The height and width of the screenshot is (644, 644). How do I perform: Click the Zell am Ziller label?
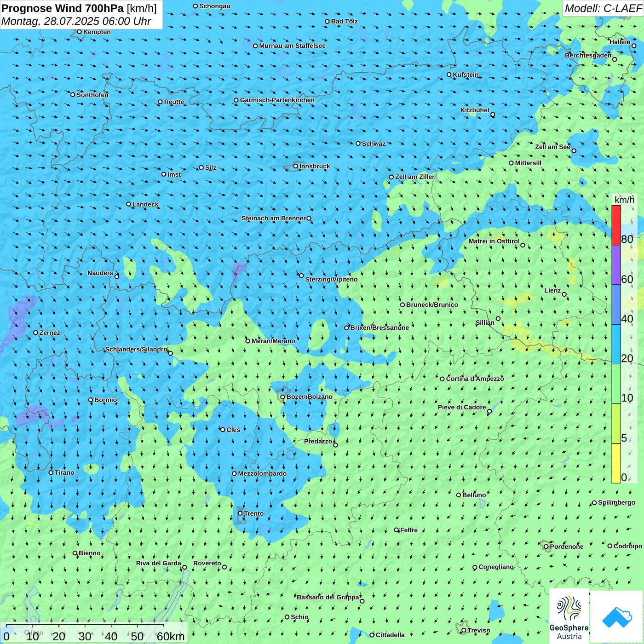414,177
